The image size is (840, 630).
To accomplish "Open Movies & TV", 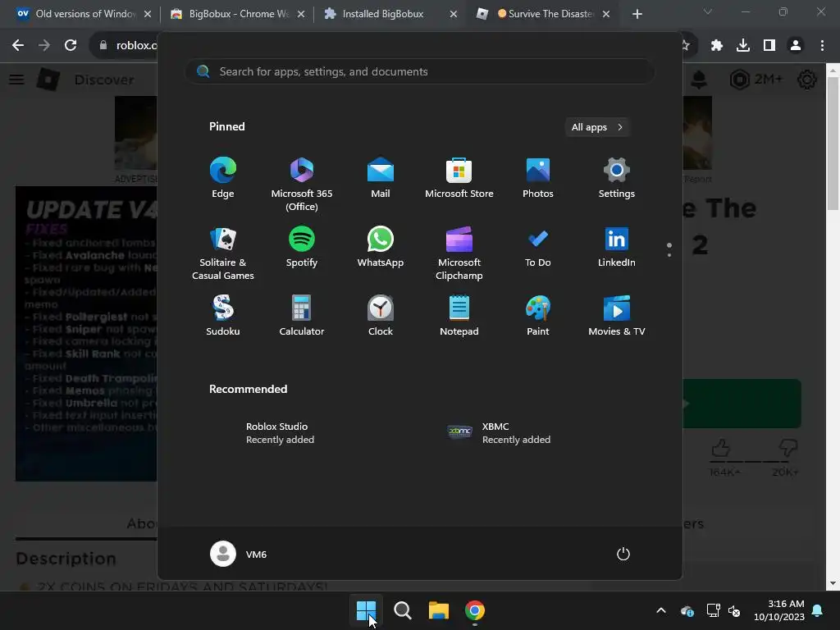I will coord(617,316).
